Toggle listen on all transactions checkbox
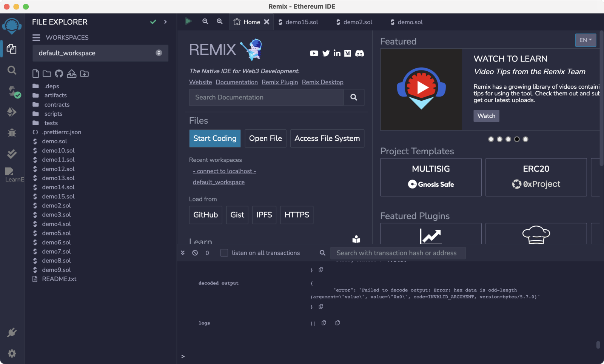 [224, 253]
